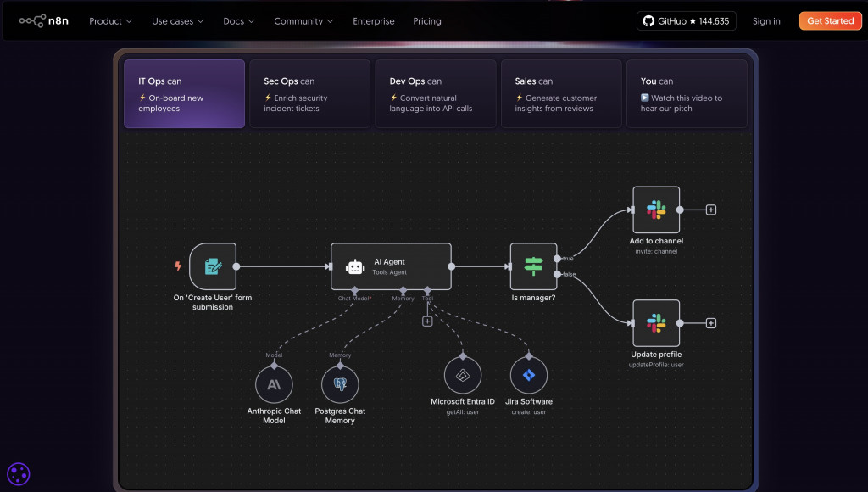
Task: Click the 'create: user' subtitle
Action: pos(529,412)
